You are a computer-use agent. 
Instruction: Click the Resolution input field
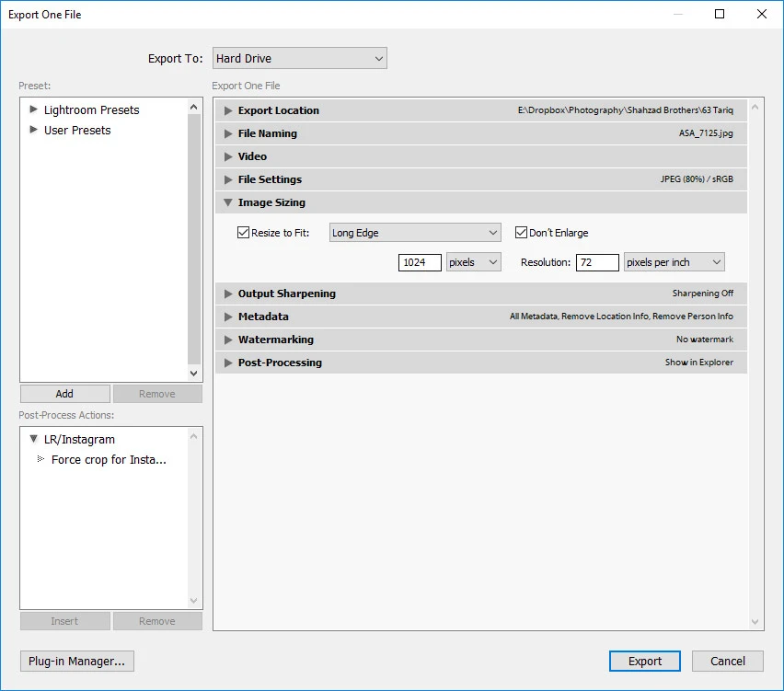click(x=597, y=262)
